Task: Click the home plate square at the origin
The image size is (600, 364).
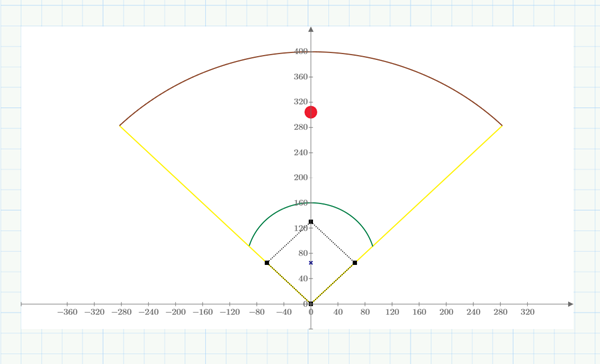Action: click(x=311, y=304)
